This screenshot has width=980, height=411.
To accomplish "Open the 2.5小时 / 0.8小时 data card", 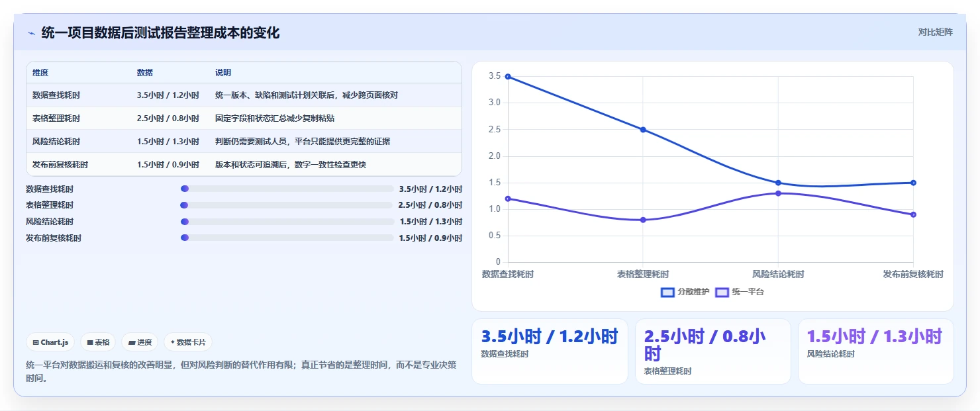I will [712, 351].
